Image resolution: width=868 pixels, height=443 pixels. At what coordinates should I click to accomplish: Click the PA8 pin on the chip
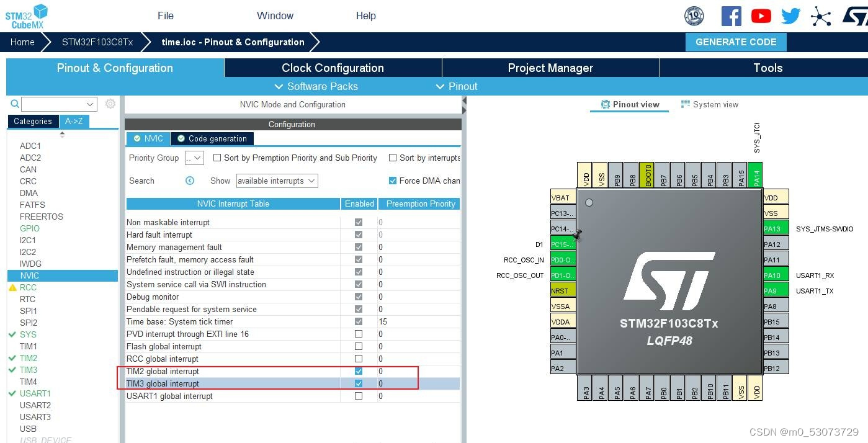[x=776, y=306]
